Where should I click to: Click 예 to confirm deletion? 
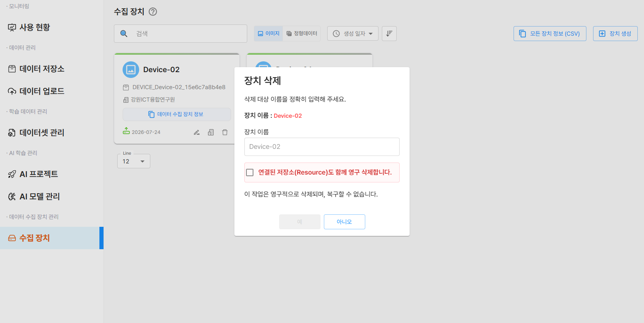tap(300, 222)
